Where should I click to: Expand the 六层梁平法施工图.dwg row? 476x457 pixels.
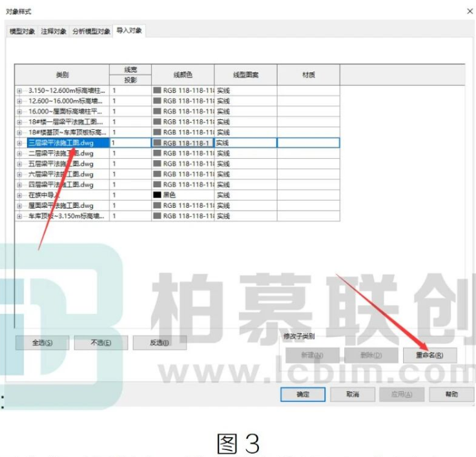click(x=19, y=174)
